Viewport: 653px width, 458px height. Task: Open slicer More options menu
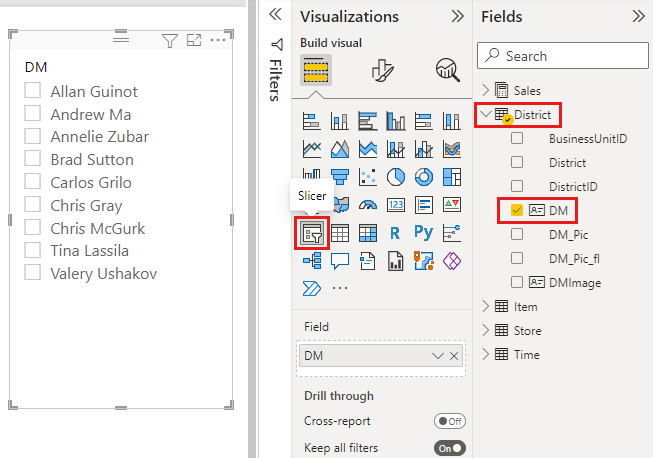click(218, 40)
